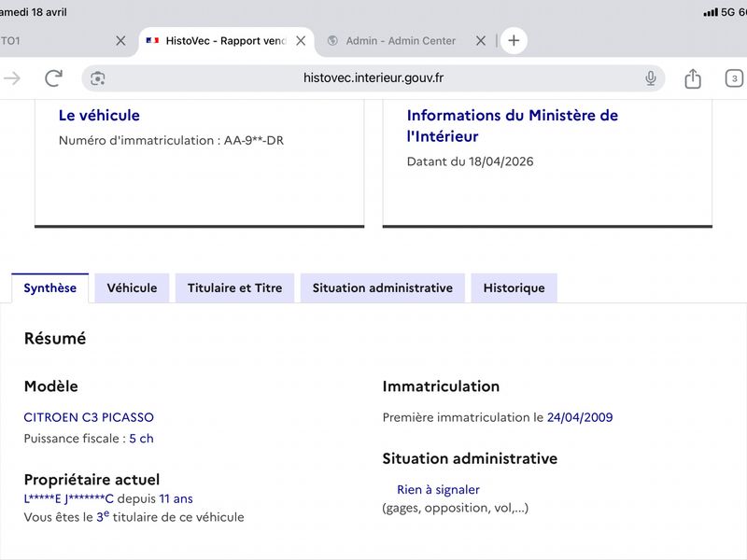Viewport: 747px width, 560px height.
Task: Click the Résumé heading
Action: tap(55, 339)
